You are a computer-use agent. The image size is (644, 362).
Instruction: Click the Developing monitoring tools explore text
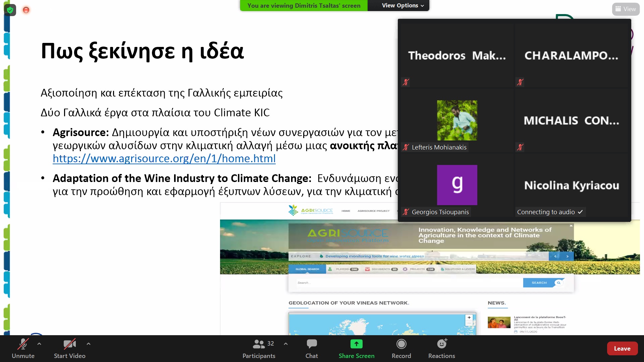click(374, 256)
